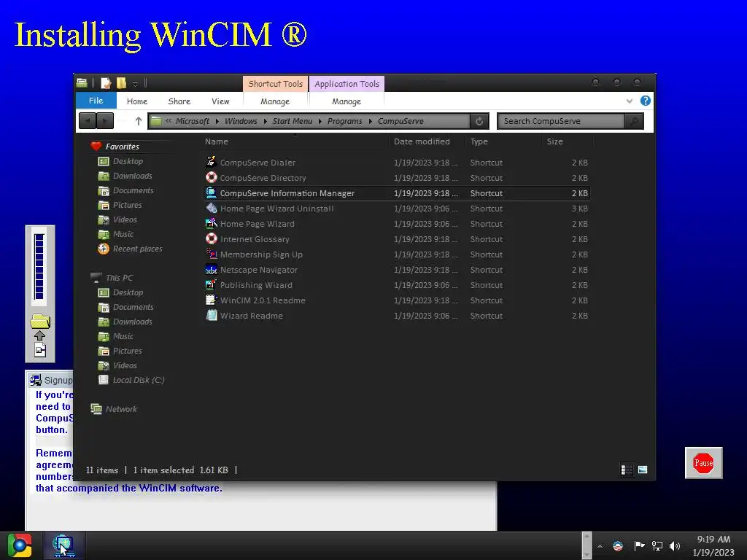
Task: Open the Home ribbon tab
Action: tap(137, 101)
